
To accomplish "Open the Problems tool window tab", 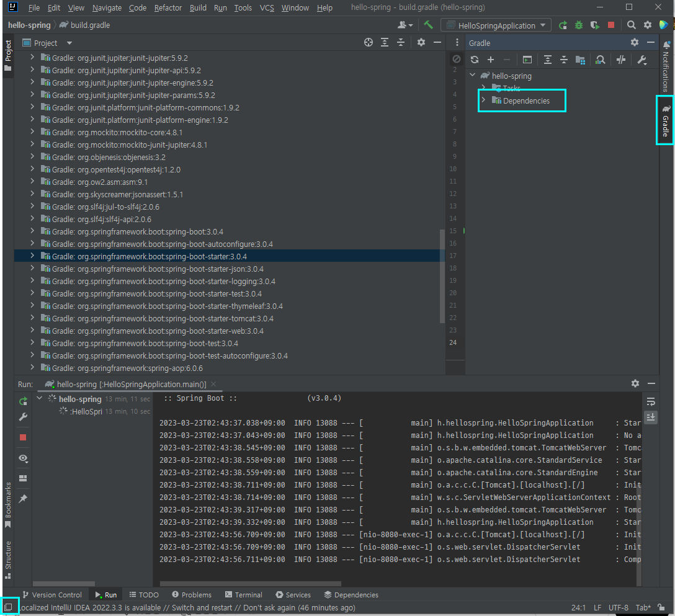I will 192,594.
